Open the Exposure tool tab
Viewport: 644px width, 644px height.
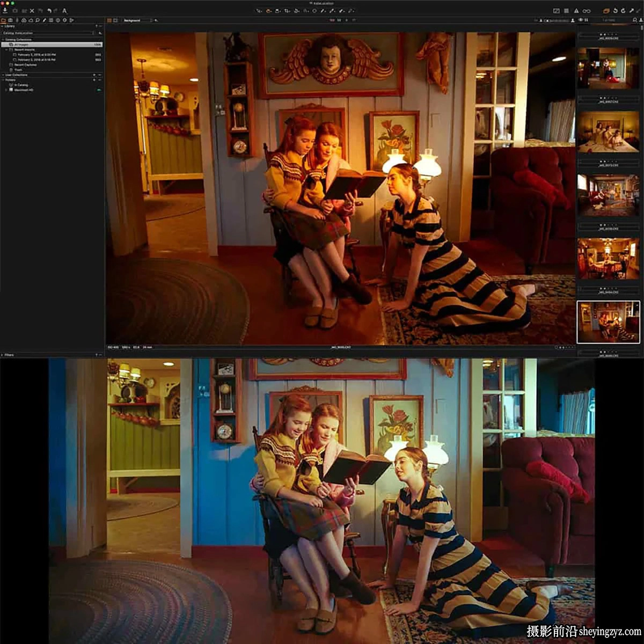(x=31, y=20)
